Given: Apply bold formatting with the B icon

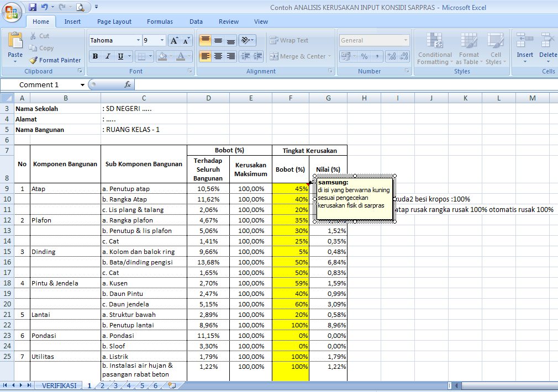Looking at the screenshot, I should 94,56.
